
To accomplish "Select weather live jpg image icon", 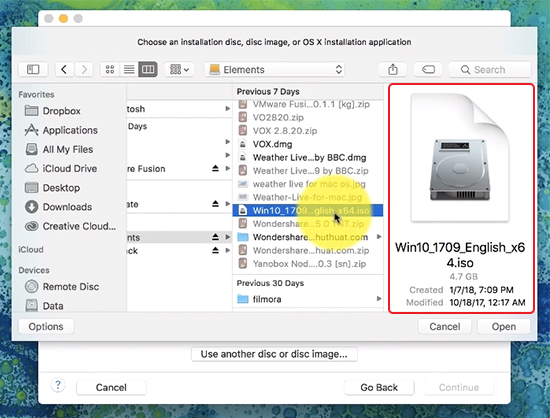I will pos(243,184).
